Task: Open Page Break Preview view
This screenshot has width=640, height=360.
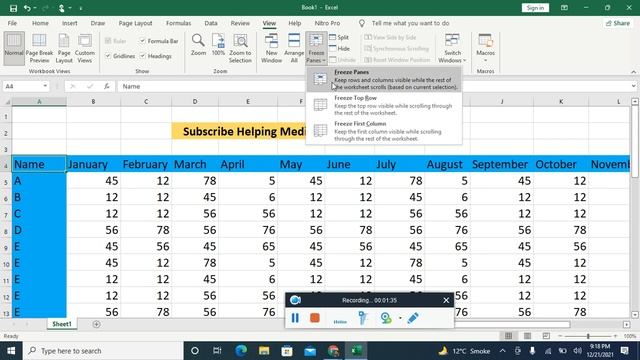Action: click(x=39, y=49)
